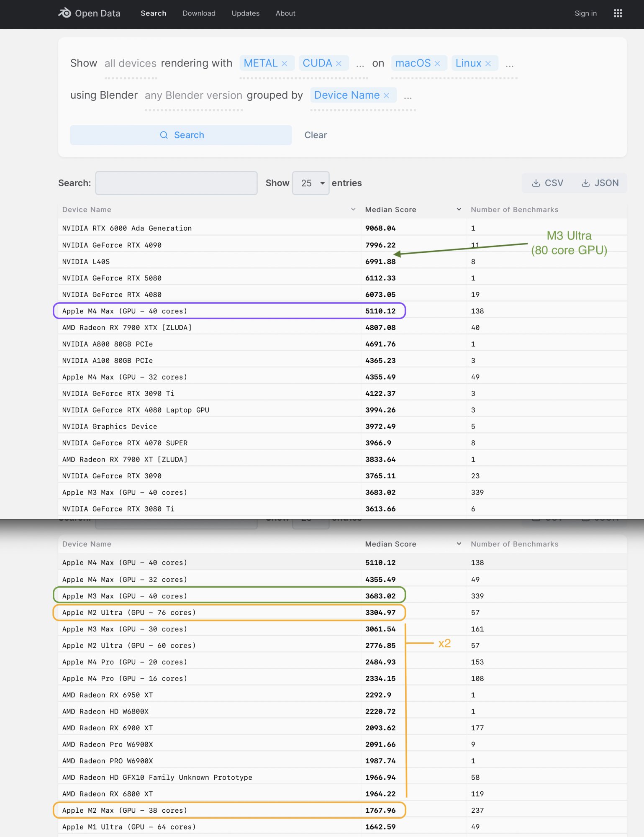
Task: Select NVIDIA A100 80GB PCIe row
Action: tap(342, 360)
